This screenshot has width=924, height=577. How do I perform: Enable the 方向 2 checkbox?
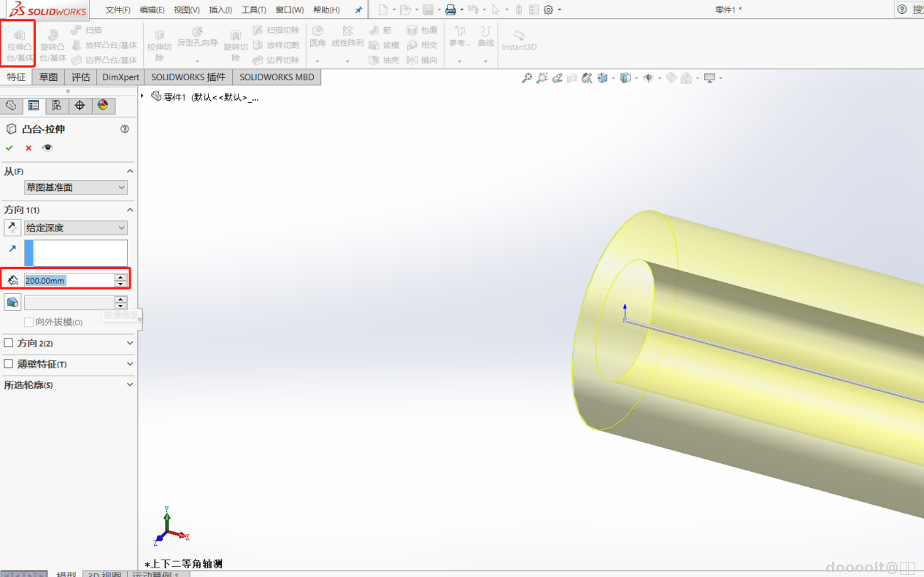9,343
